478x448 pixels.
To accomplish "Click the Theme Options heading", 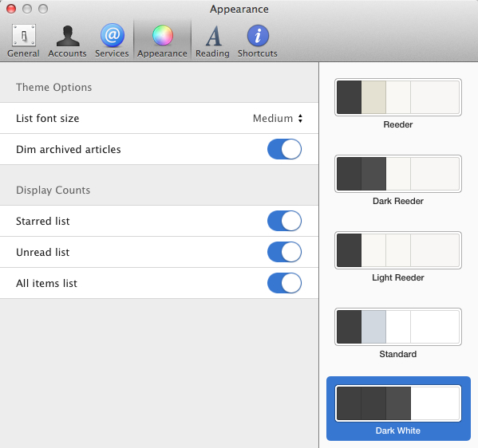I will 54,88.
